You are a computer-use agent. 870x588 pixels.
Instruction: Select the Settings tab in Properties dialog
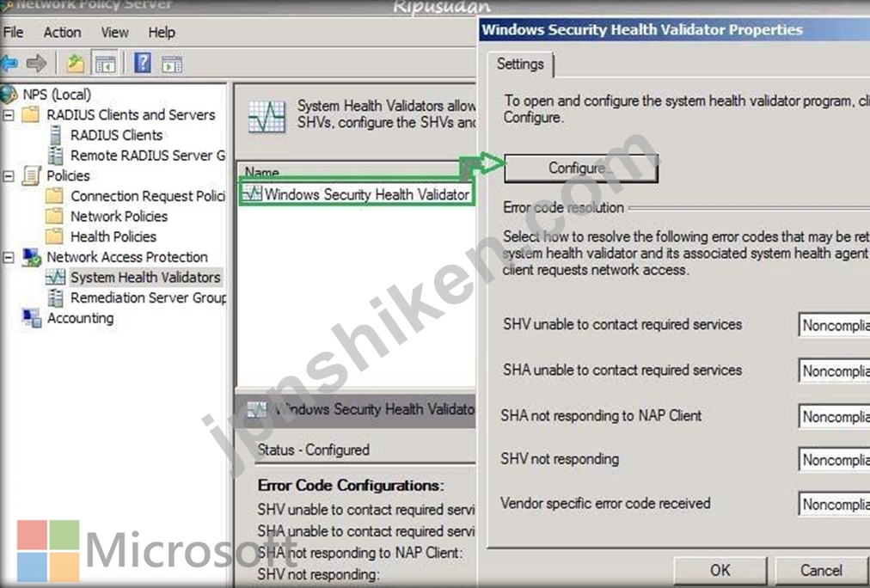[x=520, y=64]
